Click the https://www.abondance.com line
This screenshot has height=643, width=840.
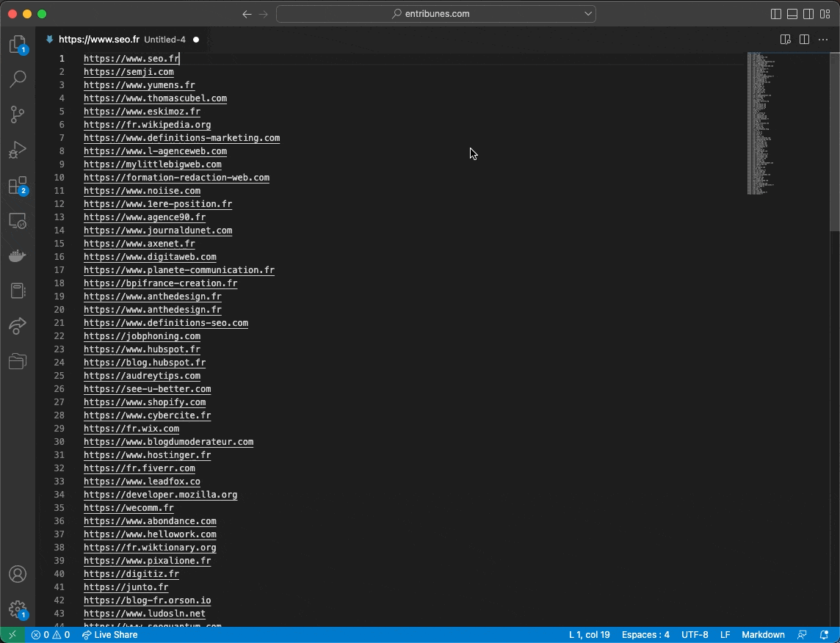pos(150,521)
